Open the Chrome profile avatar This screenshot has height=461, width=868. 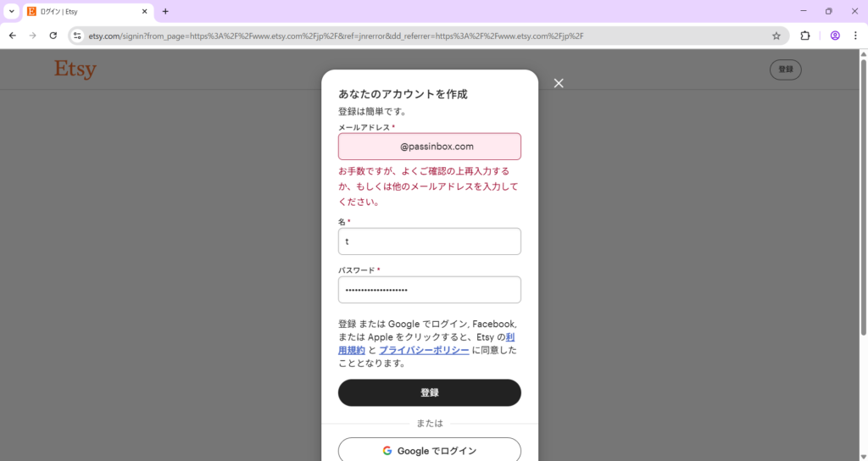point(835,36)
